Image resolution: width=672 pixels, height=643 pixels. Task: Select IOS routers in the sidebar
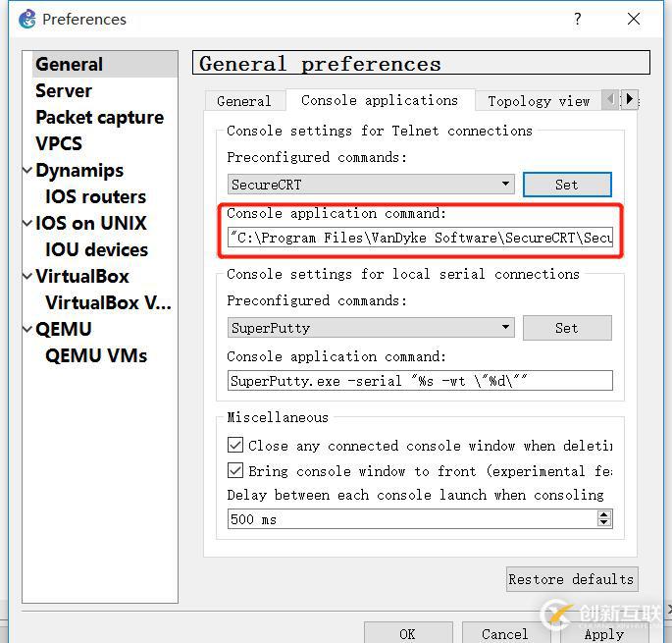(95, 197)
